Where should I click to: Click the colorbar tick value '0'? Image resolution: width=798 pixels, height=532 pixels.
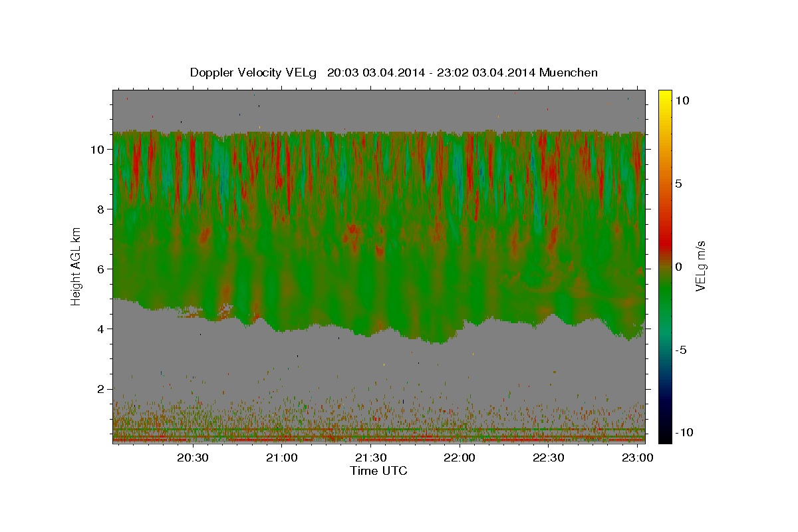coord(679,267)
